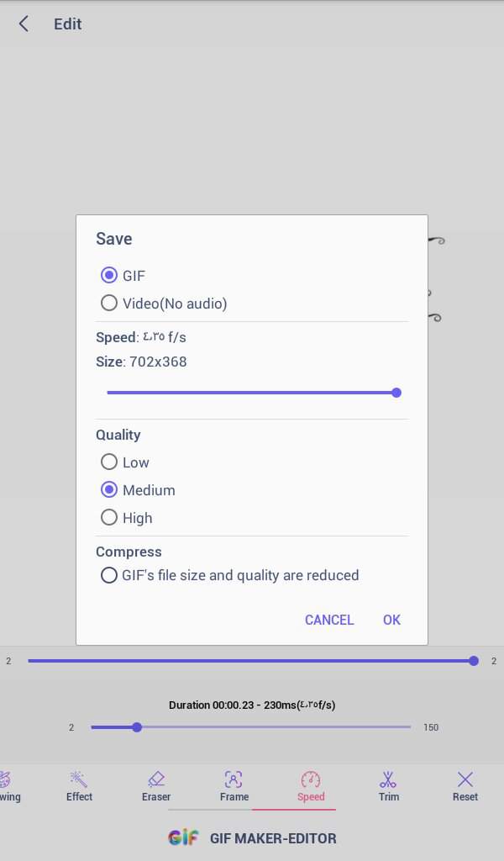
Task: Click the speed duration slider thumb
Action: (x=137, y=727)
